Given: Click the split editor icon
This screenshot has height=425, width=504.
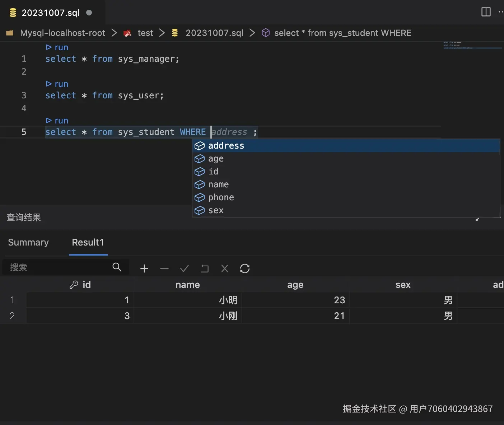Looking at the screenshot, I should [486, 12].
